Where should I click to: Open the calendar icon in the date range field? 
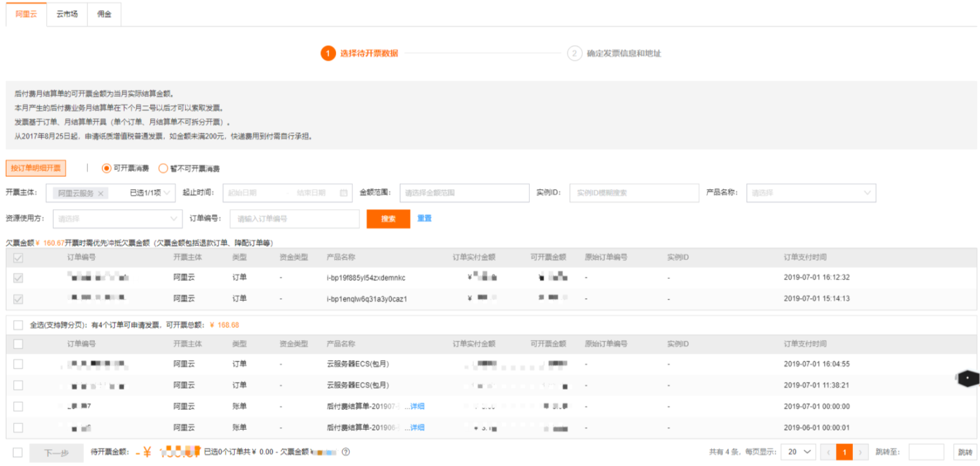[343, 193]
